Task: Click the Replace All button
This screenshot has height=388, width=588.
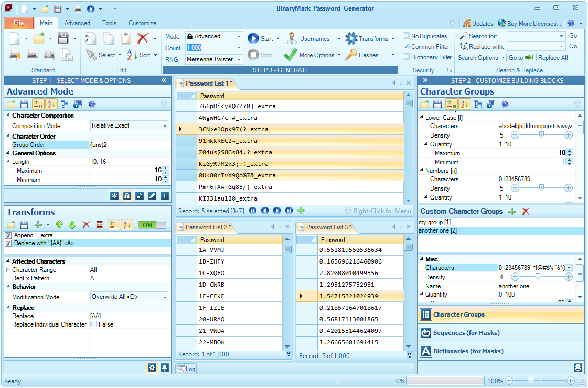Action: (x=552, y=58)
